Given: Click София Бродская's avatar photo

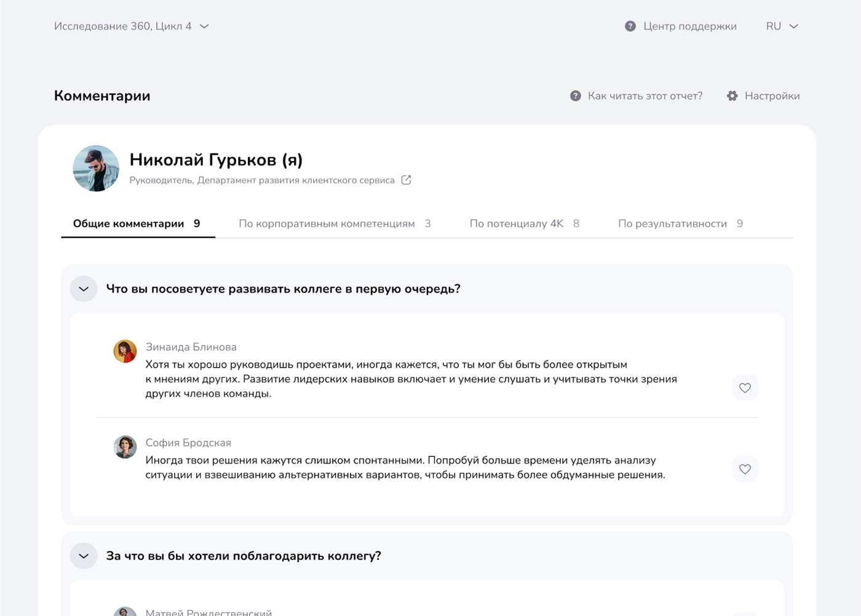Looking at the screenshot, I should (125, 448).
